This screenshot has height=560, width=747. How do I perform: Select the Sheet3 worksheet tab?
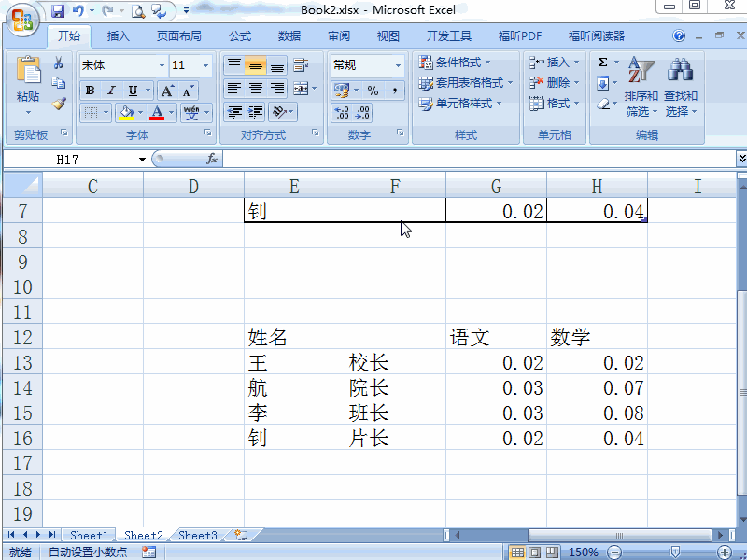(197, 535)
